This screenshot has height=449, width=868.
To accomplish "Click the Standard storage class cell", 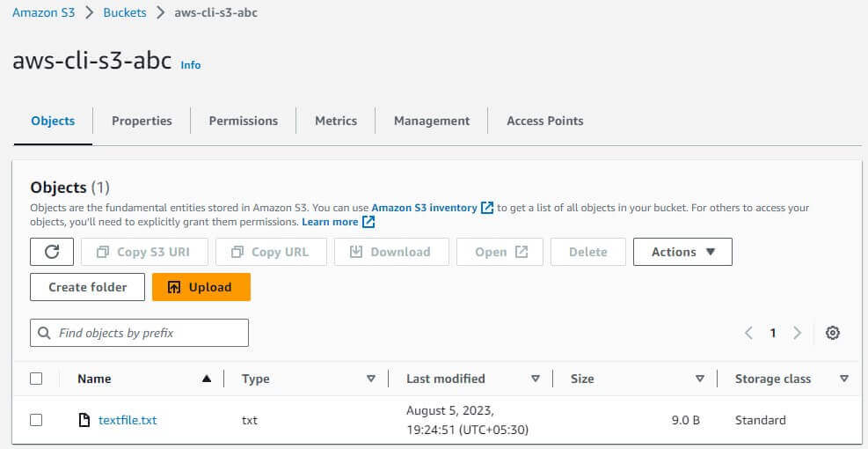I will click(x=761, y=420).
